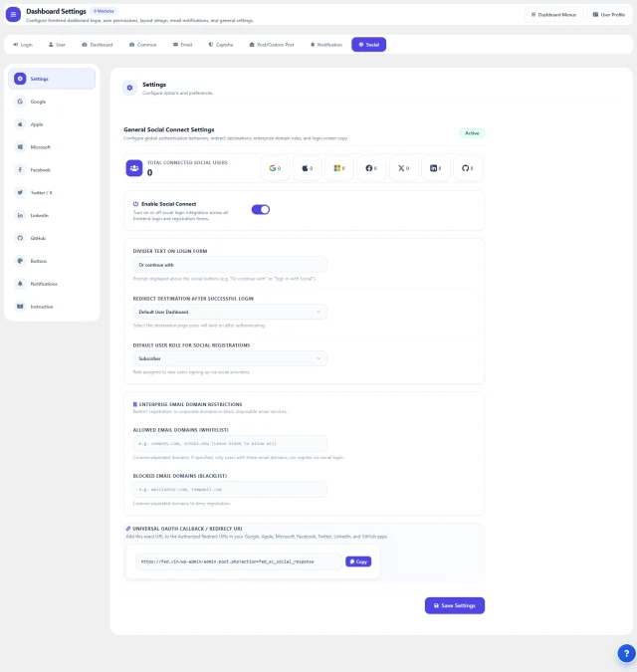
Task: Switch to the Login tab
Action: (x=23, y=45)
